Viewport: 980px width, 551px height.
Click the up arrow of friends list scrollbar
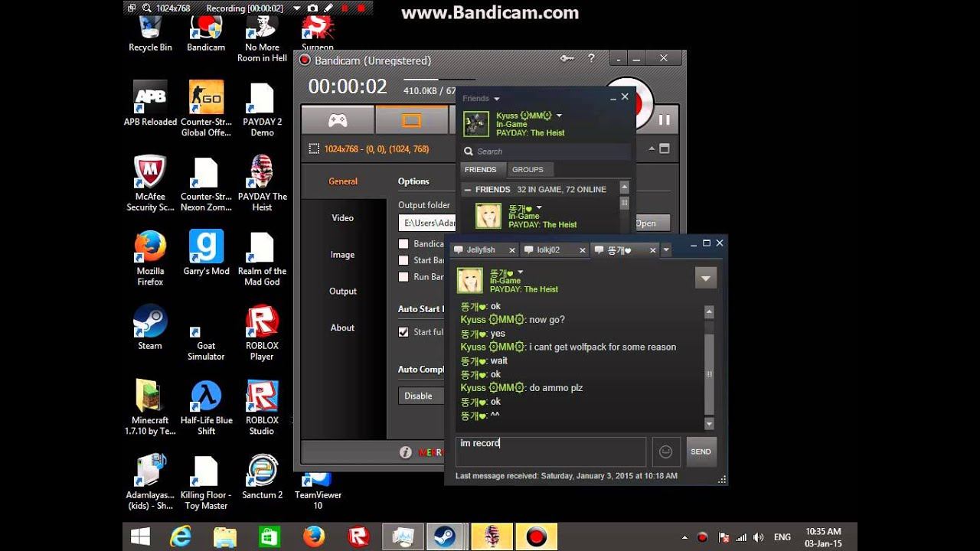coord(625,187)
